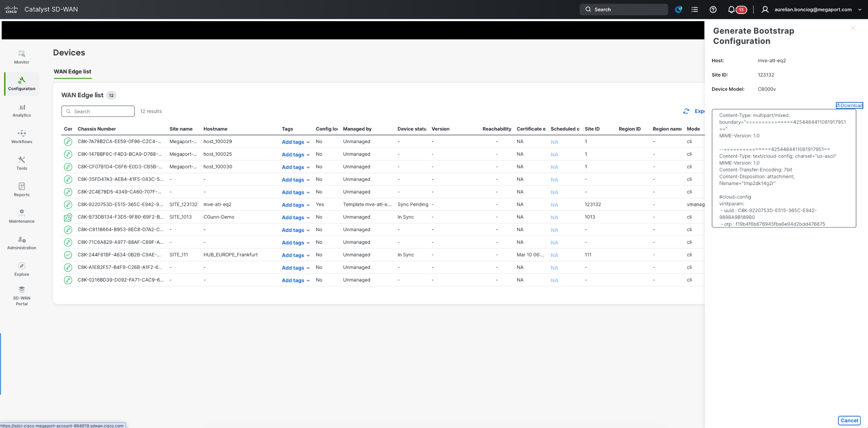Viewport: 868px width, 428px height.
Task: Click Mar 10 06 certificate expiration cell
Action: coord(530,255)
